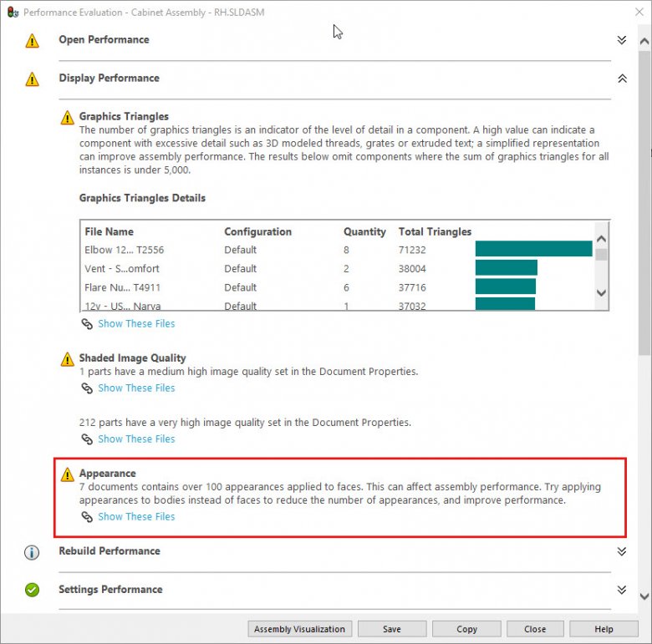Click the 38004 total triangles value
The height and width of the screenshot is (644, 652).
[x=412, y=269]
